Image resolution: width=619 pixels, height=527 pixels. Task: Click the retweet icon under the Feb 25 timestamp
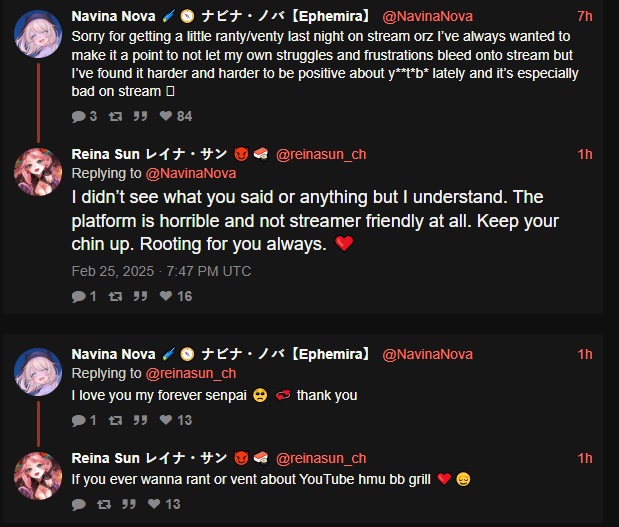pos(114,296)
